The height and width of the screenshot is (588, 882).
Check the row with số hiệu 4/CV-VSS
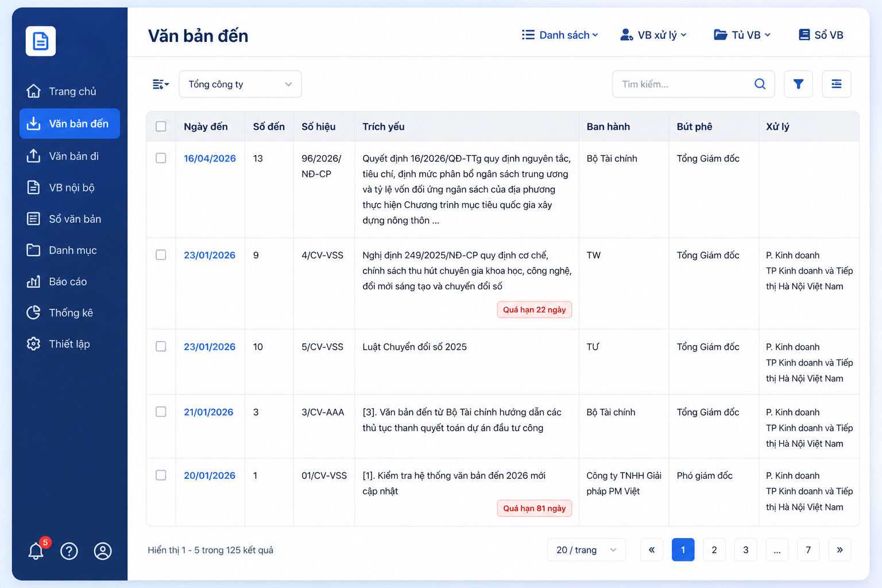(161, 255)
